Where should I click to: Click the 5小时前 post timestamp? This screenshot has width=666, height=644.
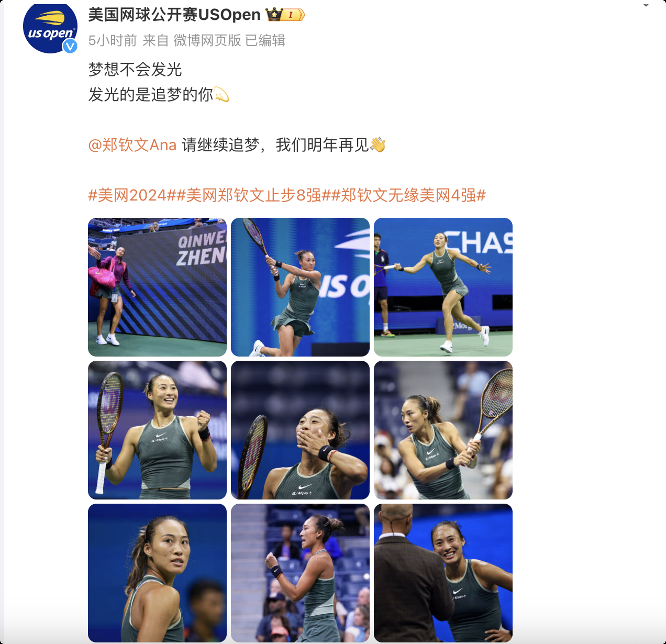(113, 40)
